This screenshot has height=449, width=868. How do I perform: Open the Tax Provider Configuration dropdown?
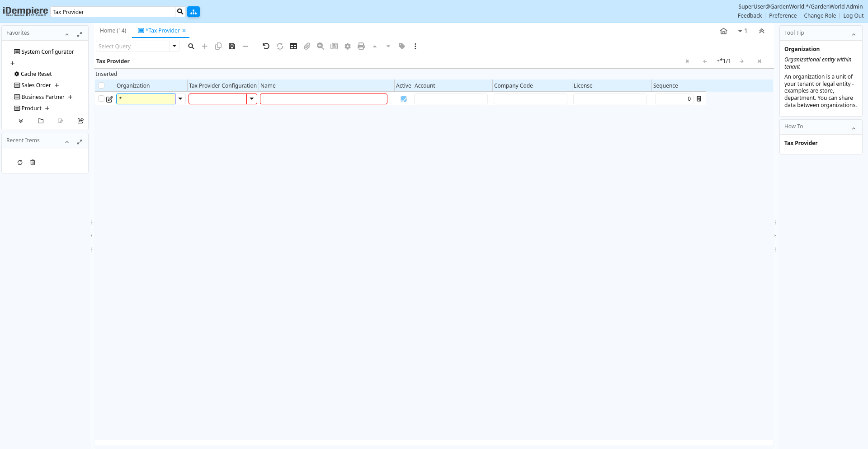coord(252,99)
